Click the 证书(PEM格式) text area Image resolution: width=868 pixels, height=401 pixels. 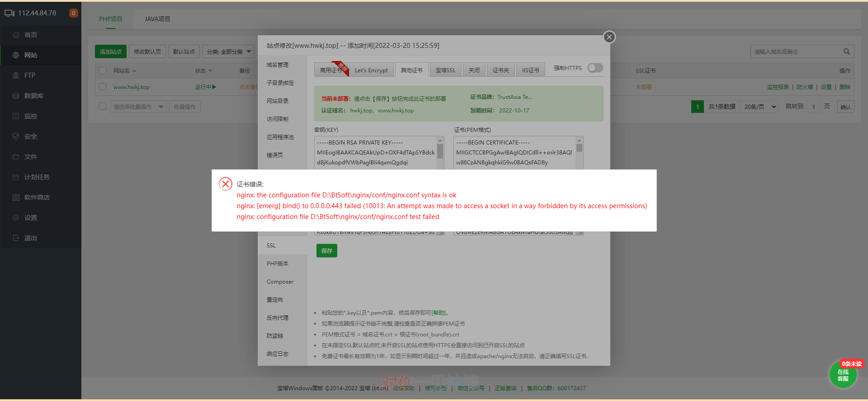[x=515, y=153]
